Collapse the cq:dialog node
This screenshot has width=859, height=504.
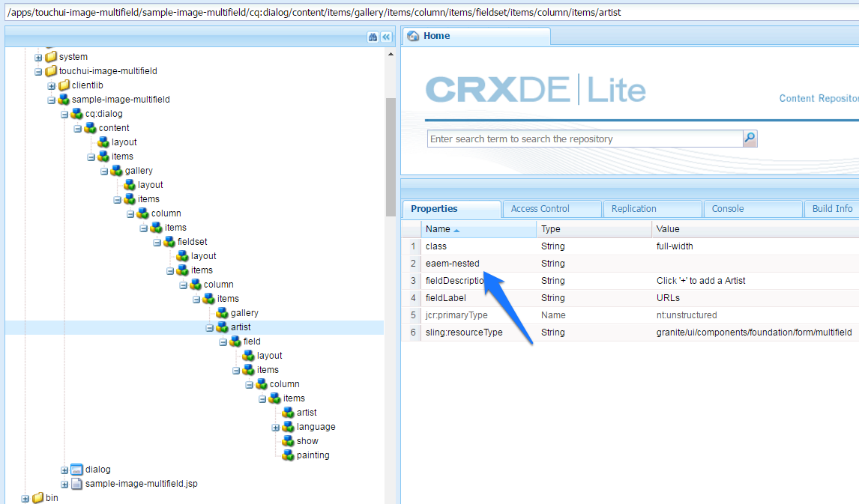click(64, 114)
